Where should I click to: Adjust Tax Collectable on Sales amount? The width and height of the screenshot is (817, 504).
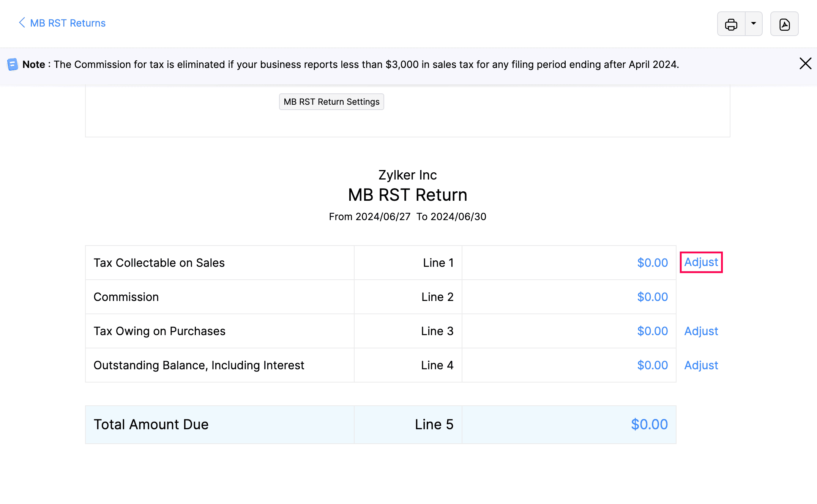click(x=701, y=262)
